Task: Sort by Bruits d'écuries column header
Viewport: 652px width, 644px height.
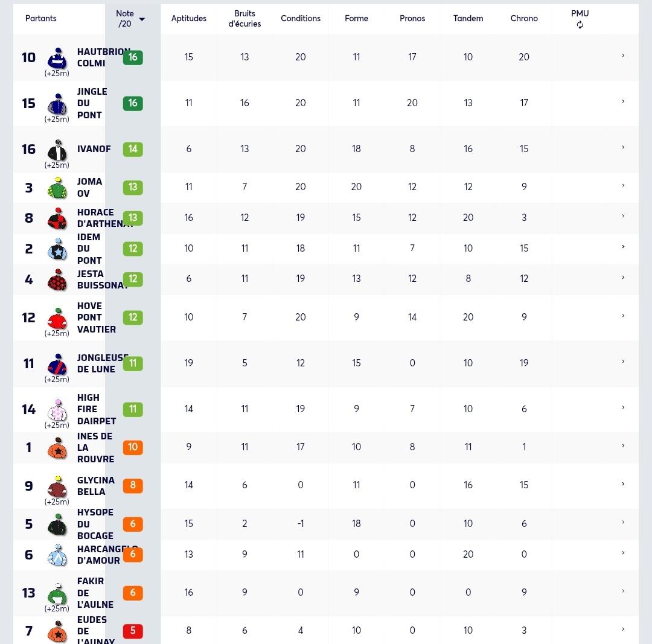Action: coord(245,19)
